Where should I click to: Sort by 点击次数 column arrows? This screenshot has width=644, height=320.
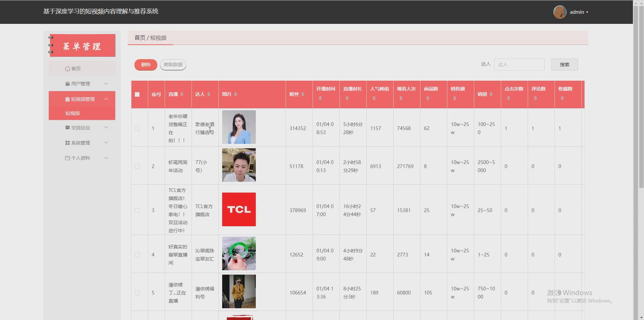[509, 98]
